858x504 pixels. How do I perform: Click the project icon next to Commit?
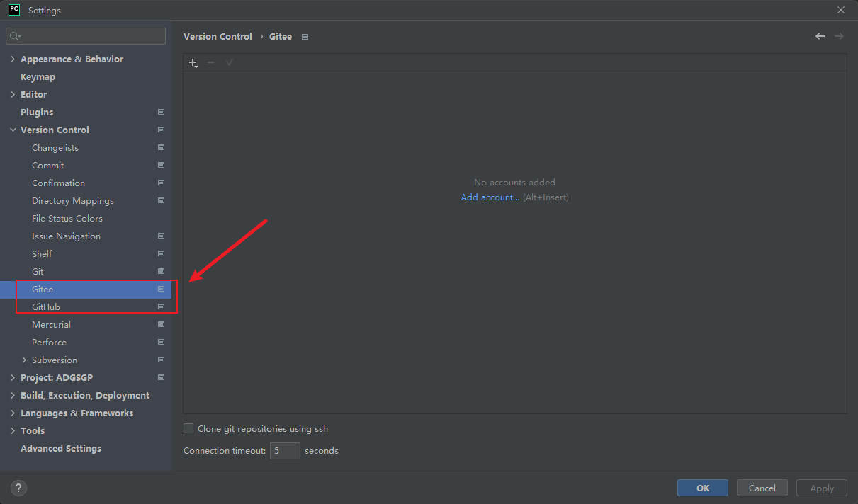click(x=161, y=165)
